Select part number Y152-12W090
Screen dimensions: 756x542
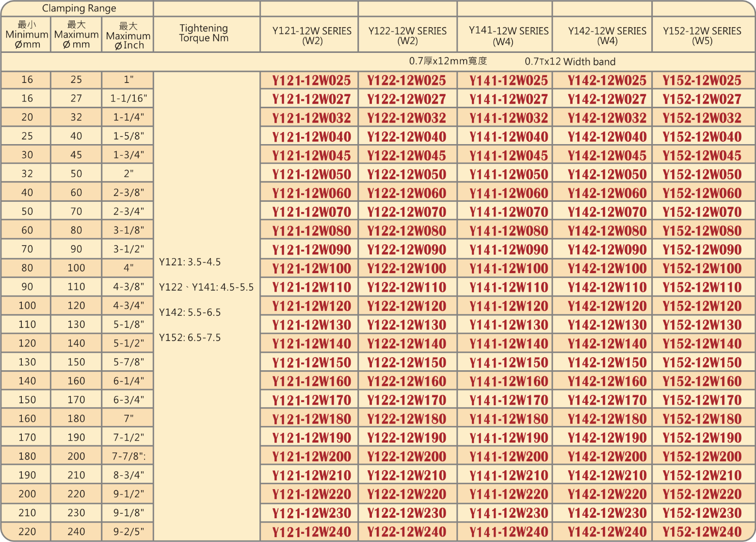[x=702, y=250]
